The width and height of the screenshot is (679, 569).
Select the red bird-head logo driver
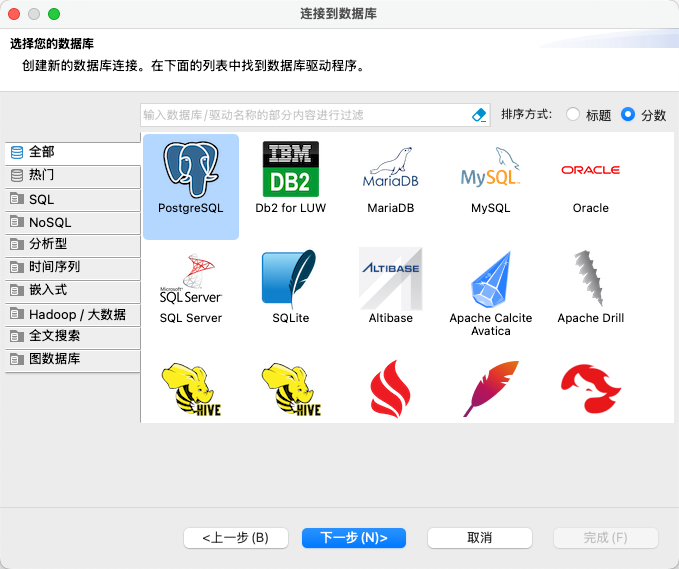tap(591, 388)
